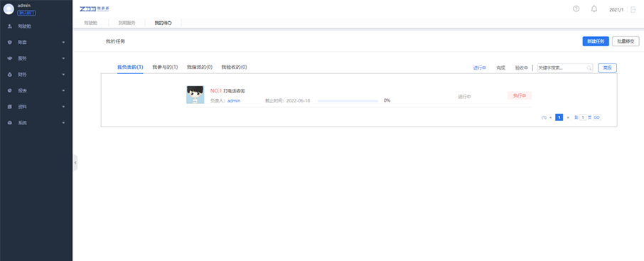The width and height of the screenshot is (644, 261).
Task: Go to previous page arrow in pagination
Action: pyautogui.click(x=550, y=117)
